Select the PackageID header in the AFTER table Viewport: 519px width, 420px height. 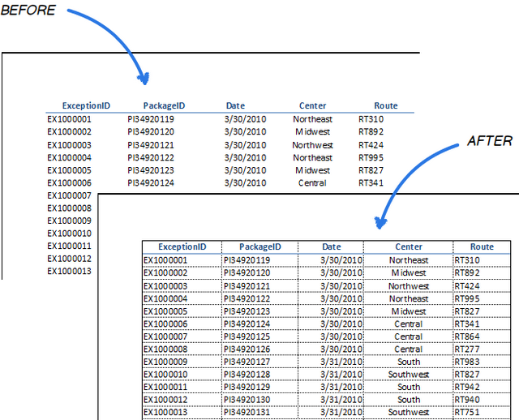click(259, 247)
